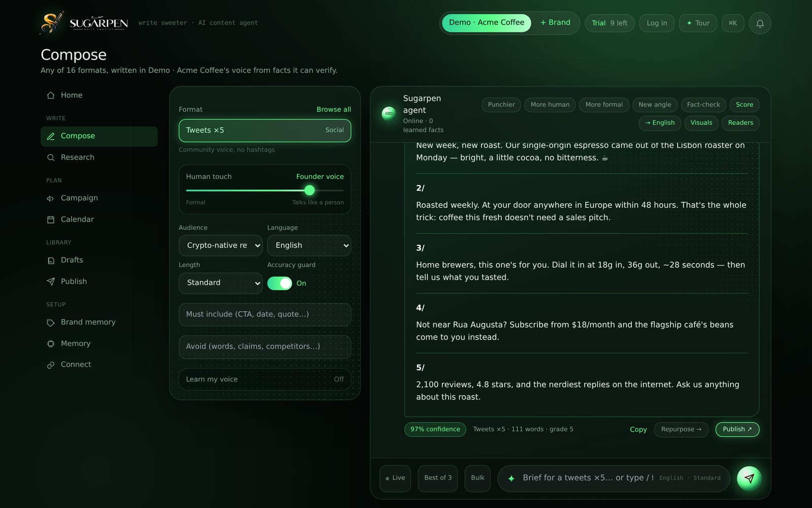The height and width of the screenshot is (508, 812).
Task: Select Best of 3 mode
Action: click(438, 478)
